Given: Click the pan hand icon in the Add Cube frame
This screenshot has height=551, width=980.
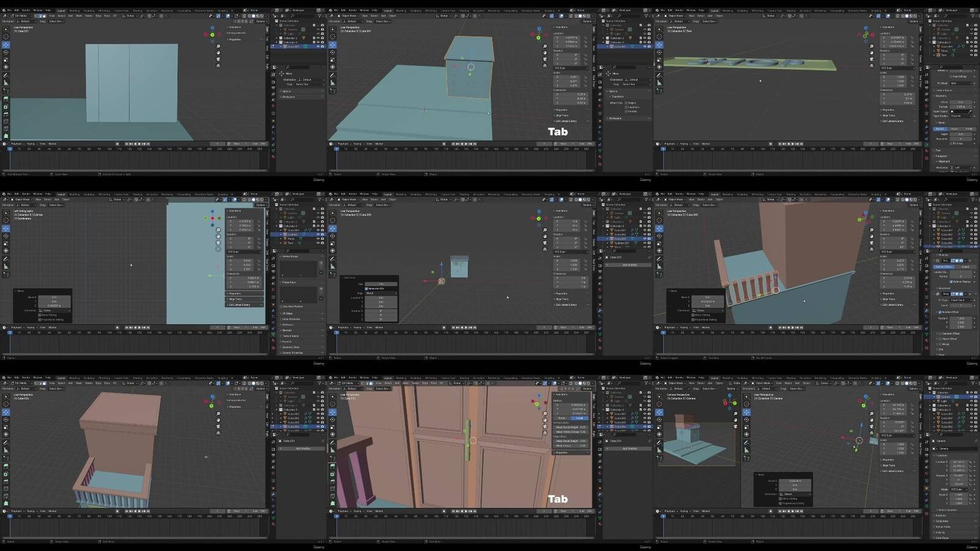Looking at the screenshot, I should tap(545, 236).
